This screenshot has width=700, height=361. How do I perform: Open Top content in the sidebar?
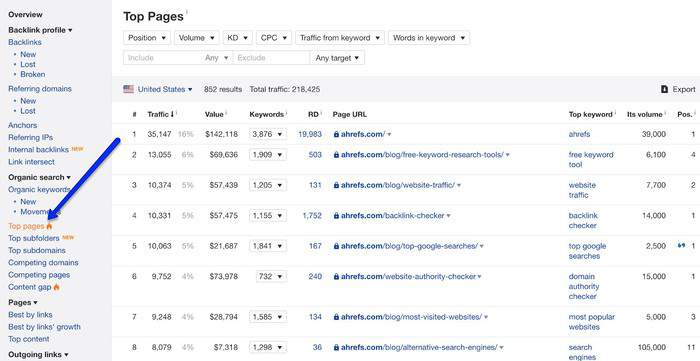[x=29, y=339]
